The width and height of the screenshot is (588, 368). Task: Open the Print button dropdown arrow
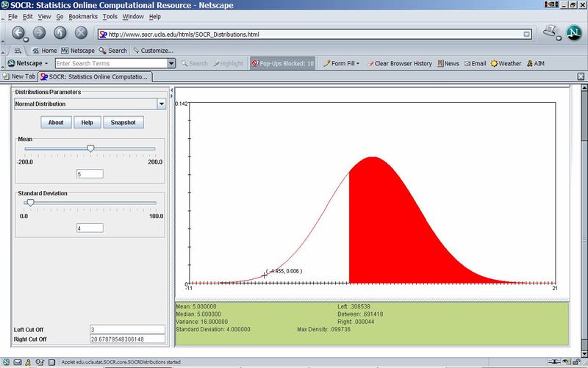(559, 38)
